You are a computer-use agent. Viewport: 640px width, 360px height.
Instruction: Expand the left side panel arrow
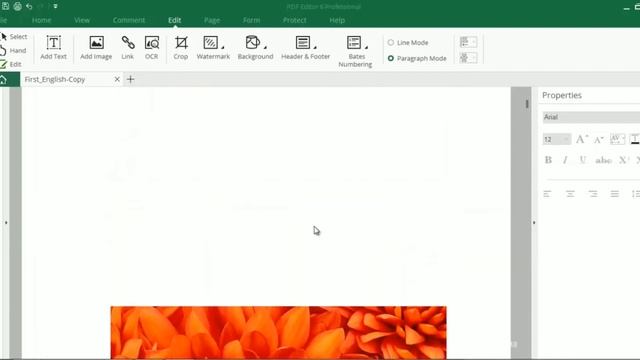pos(6,223)
